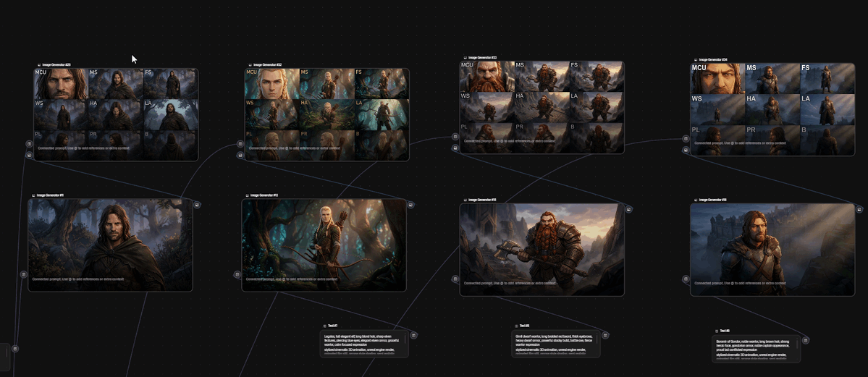The image size is (868, 377).
Task: Select the LA cell in the Aragorn grid
Action: 171,114
